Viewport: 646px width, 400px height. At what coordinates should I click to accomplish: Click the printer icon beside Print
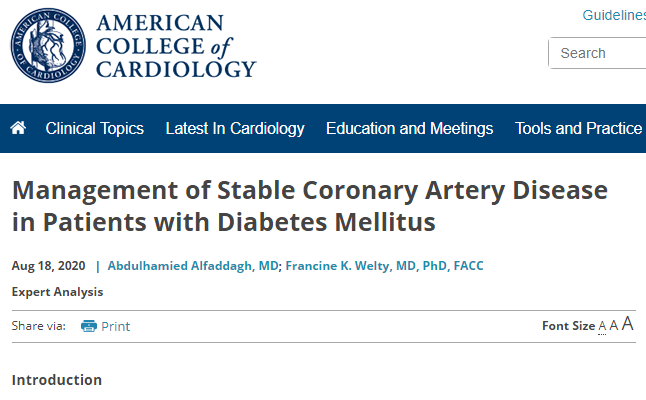tap(89, 326)
